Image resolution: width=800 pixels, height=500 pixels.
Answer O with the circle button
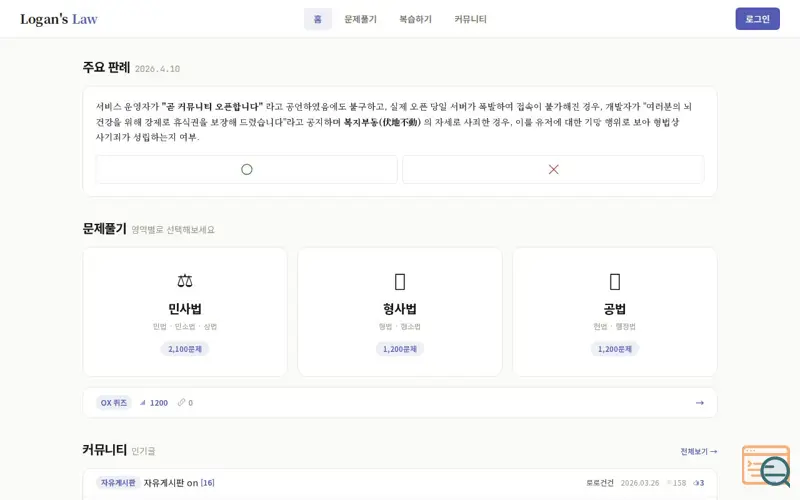246,169
